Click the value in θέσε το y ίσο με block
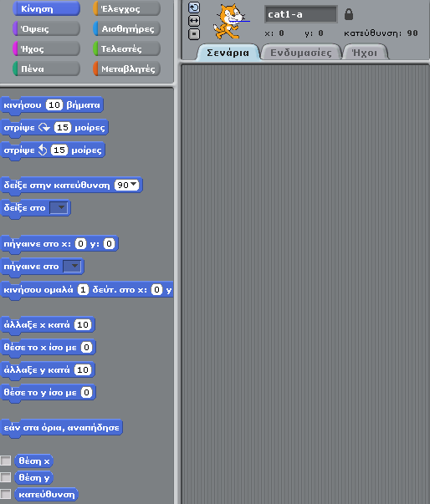The height and width of the screenshot is (504, 430). [86, 392]
